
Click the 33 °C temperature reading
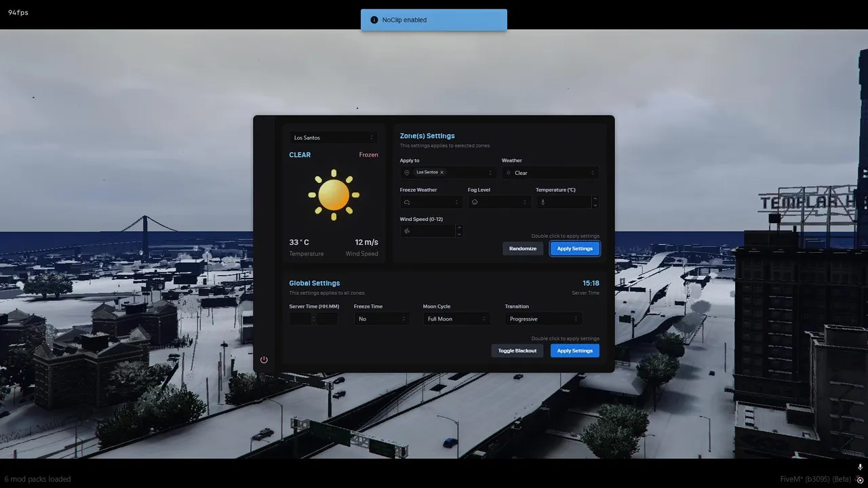click(299, 242)
